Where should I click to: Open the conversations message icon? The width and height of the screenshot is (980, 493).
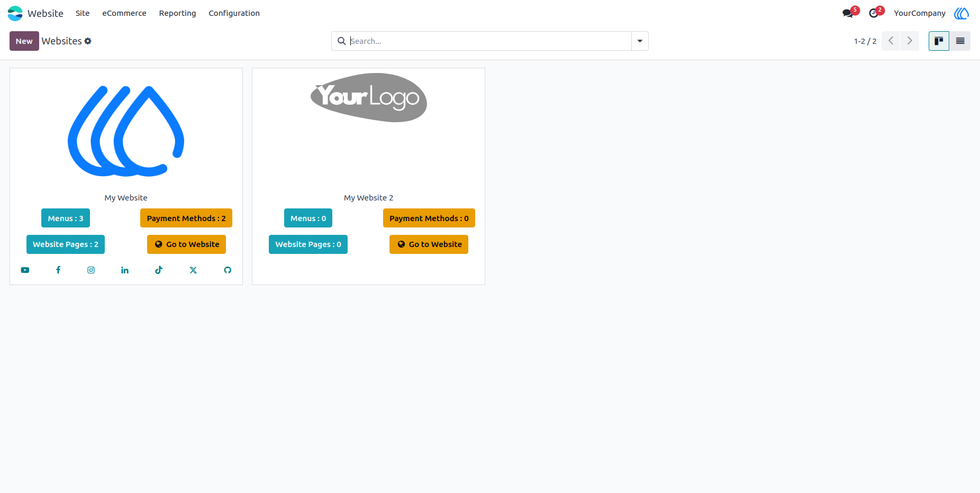pyautogui.click(x=848, y=13)
